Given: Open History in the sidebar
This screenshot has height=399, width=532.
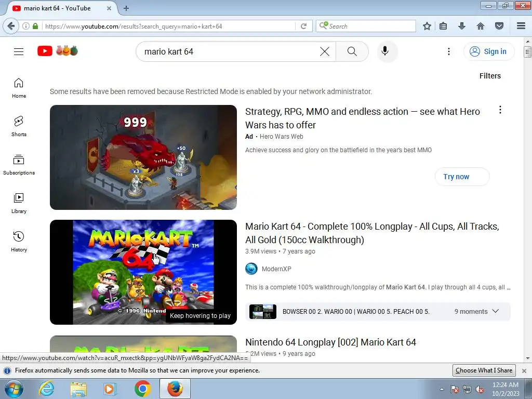Looking at the screenshot, I should (19, 242).
